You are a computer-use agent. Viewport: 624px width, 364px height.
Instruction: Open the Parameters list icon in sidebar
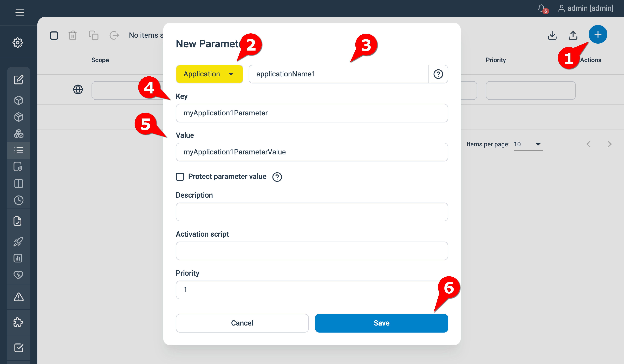tap(19, 150)
